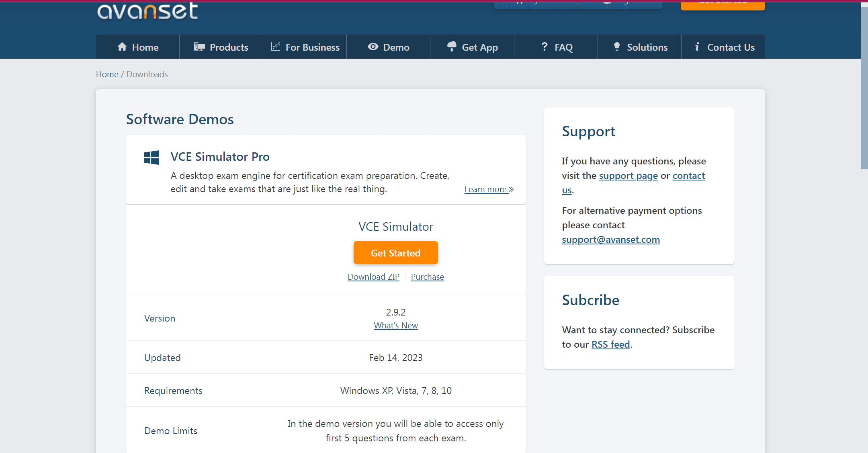Screen dimensions: 868x453
Task: Open the What's New link
Action: coord(396,326)
